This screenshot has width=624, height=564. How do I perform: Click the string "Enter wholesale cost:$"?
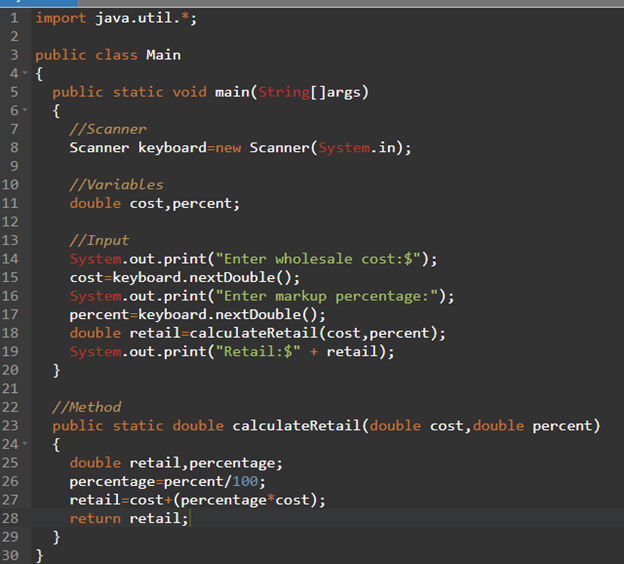(x=318, y=259)
